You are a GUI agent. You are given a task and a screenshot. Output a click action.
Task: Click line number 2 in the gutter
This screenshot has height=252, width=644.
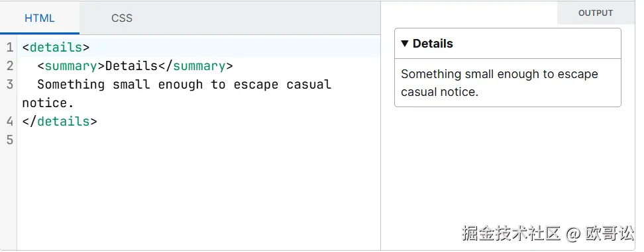10,66
